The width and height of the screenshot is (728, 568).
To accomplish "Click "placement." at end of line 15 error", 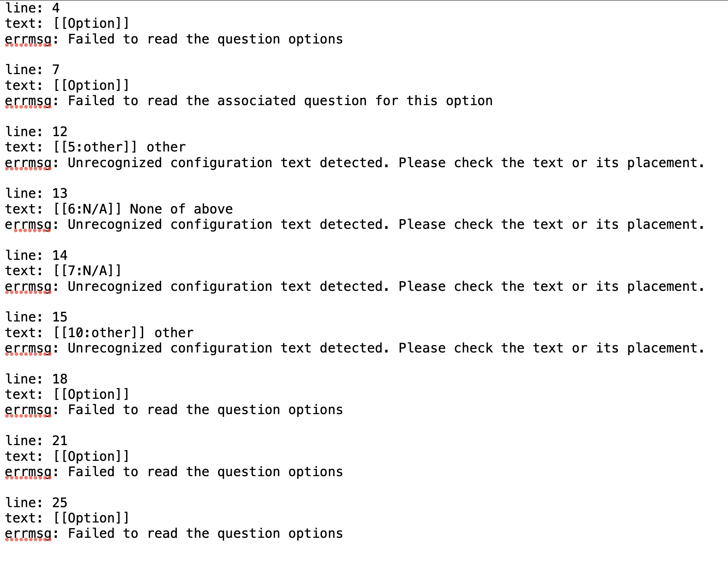I will 666,348.
